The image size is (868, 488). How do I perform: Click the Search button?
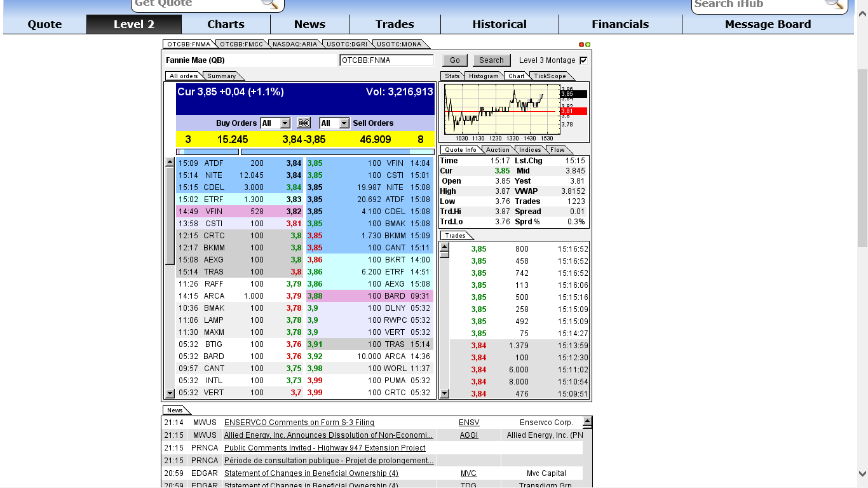(x=491, y=60)
